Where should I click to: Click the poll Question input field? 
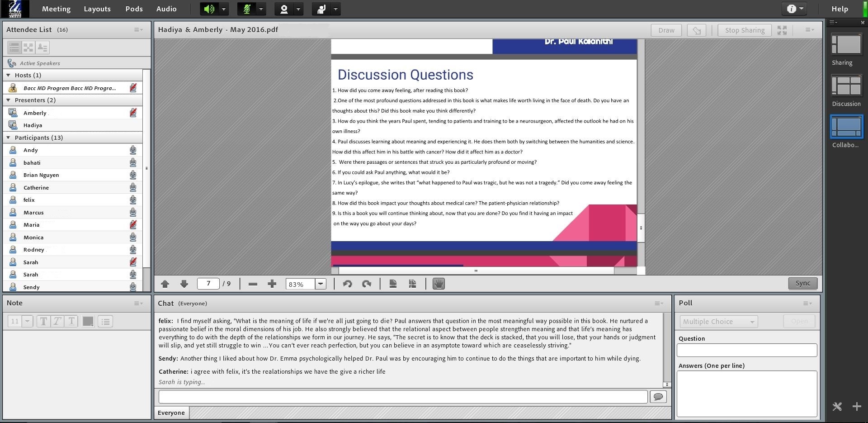[x=746, y=350]
